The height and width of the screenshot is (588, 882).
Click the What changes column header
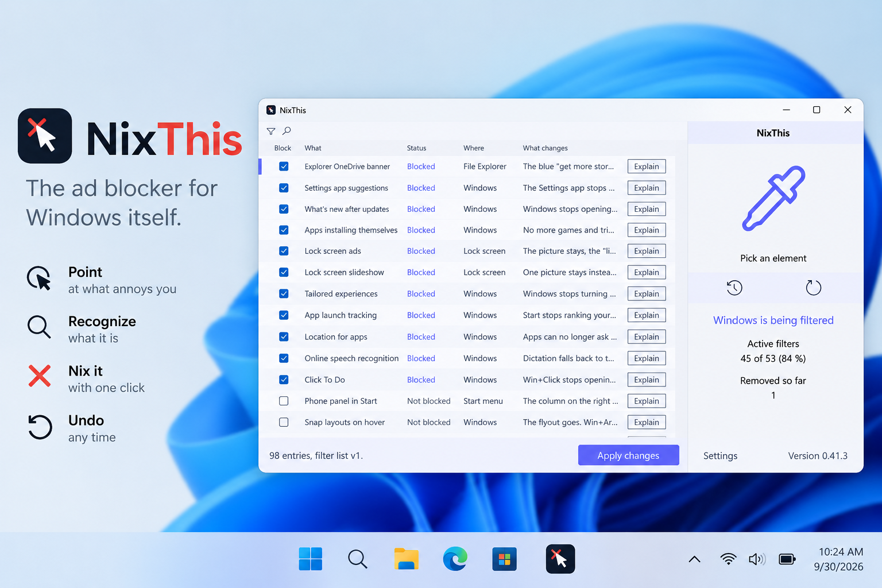(x=545, y=148)
